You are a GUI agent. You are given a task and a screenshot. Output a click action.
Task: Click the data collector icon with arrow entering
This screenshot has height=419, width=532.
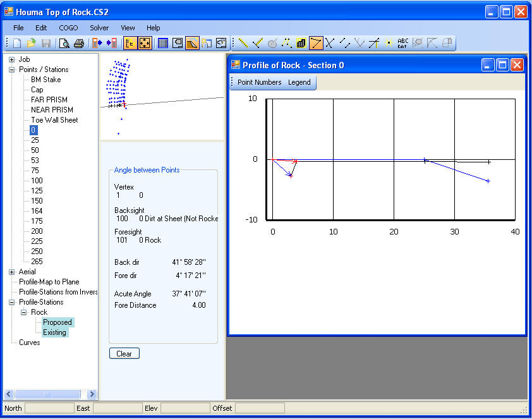point(112,43)
